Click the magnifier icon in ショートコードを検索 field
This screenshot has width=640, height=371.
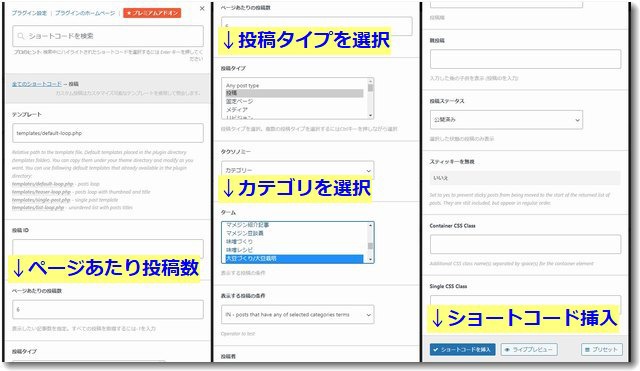point(20,36)
